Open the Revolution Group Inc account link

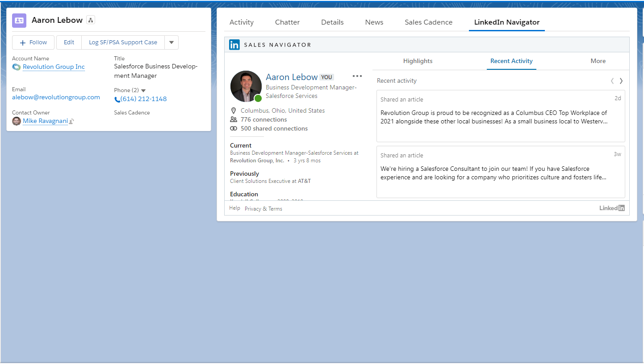click(x=54, y=67)
